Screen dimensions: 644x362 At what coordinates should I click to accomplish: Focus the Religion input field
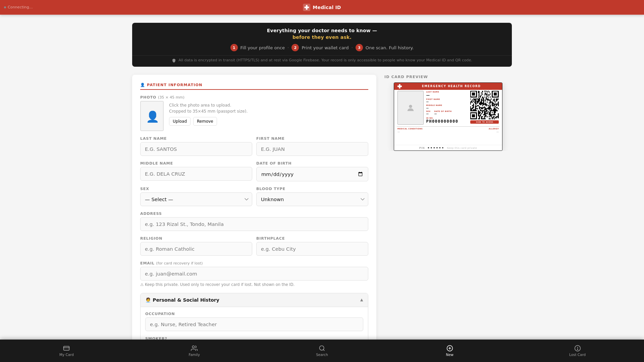coord(196,249)
